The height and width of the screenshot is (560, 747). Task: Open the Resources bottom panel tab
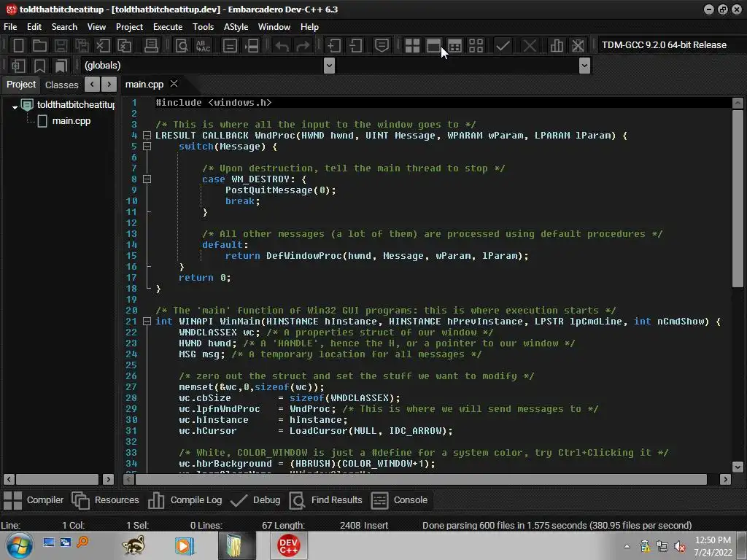click(x=105, y=500)
